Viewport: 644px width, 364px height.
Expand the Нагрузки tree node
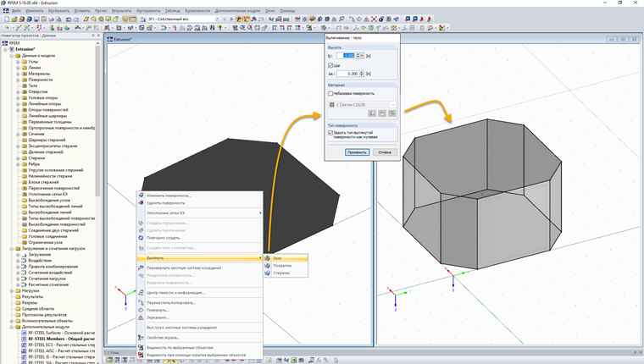pos(12,290)
